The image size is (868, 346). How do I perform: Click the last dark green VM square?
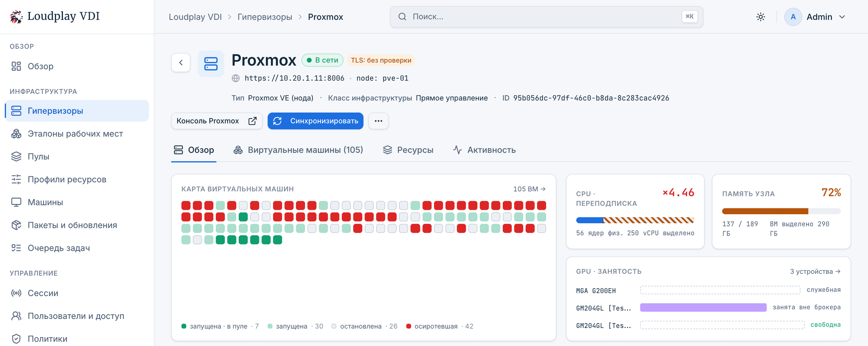(277, 240)
